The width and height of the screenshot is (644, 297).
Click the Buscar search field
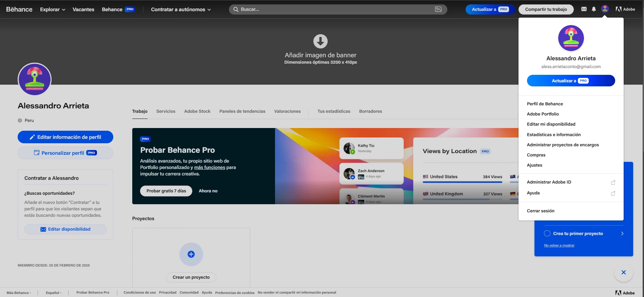[338, 9]
